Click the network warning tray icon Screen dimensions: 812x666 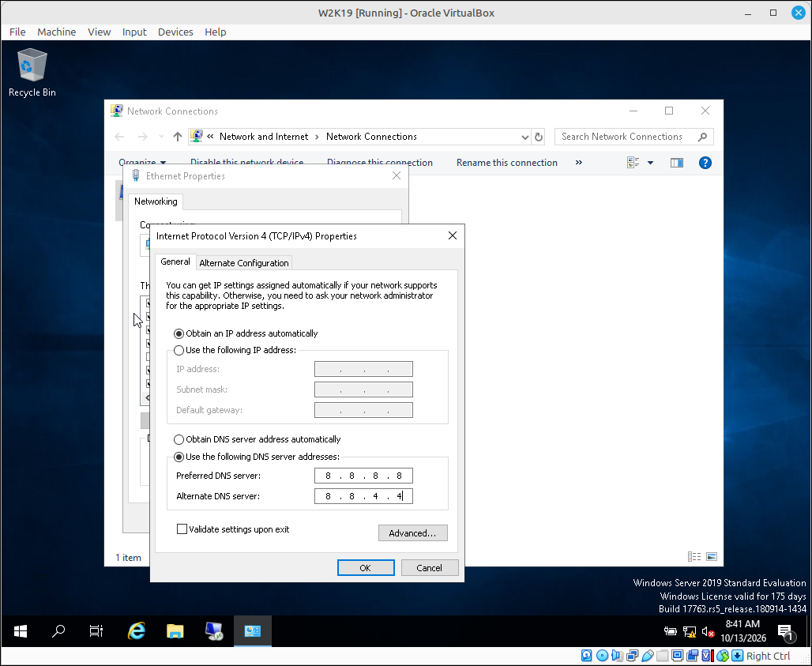click(690, 631)
